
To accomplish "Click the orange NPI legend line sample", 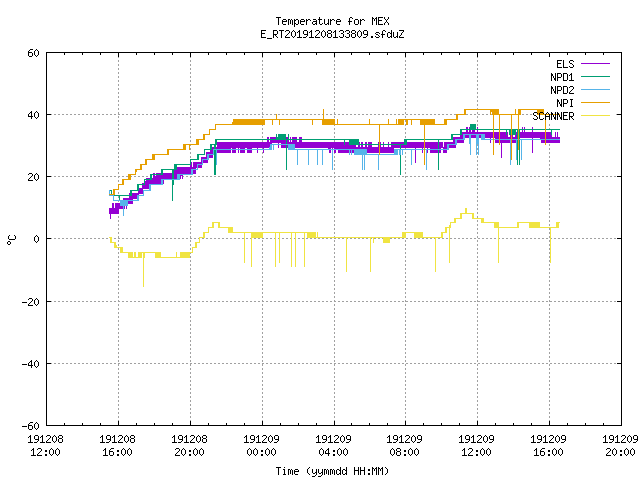I will (595, 102).
